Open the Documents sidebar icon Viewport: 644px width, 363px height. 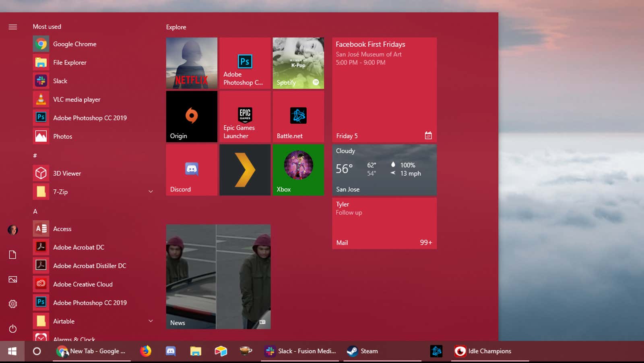pos(13,255)
